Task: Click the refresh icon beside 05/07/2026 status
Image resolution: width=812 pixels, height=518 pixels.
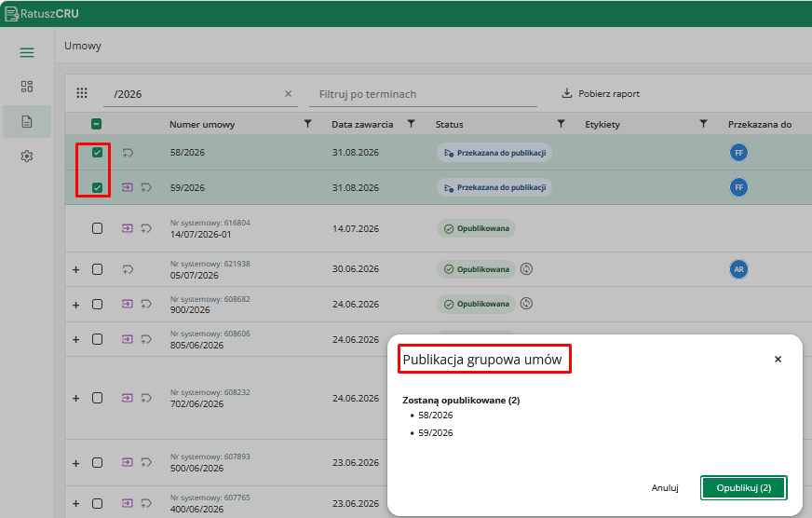Action: point(526,269)
